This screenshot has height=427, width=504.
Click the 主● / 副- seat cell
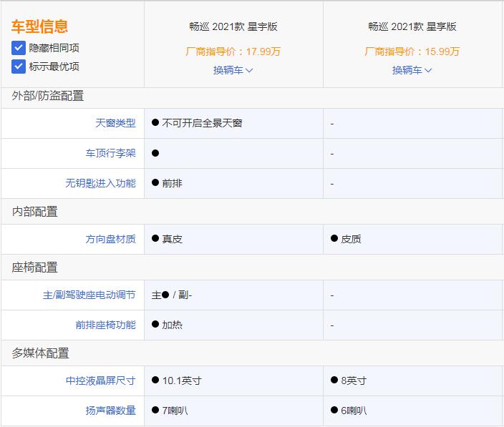pos(233,295)
